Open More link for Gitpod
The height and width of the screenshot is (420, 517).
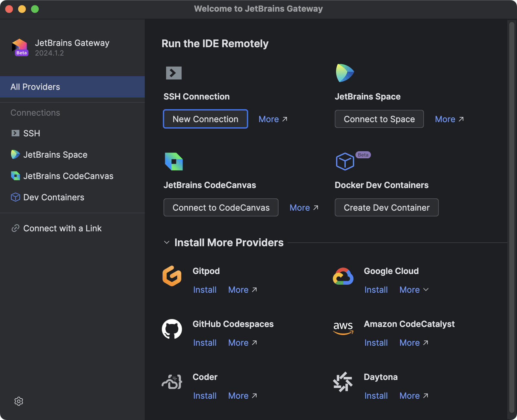(243, 290)
